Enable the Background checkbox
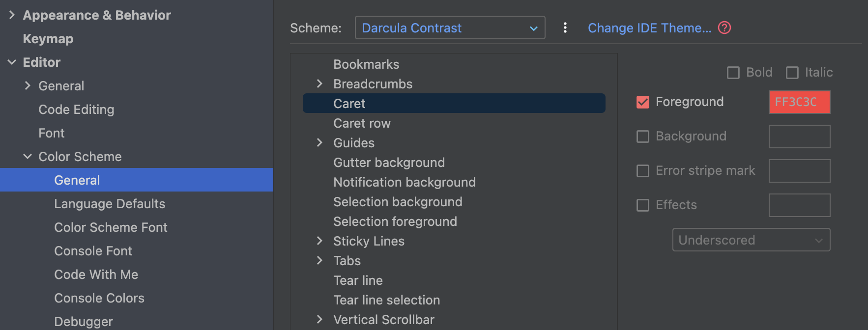The height and width of the screenshot is (330, 868). point(643,137)
